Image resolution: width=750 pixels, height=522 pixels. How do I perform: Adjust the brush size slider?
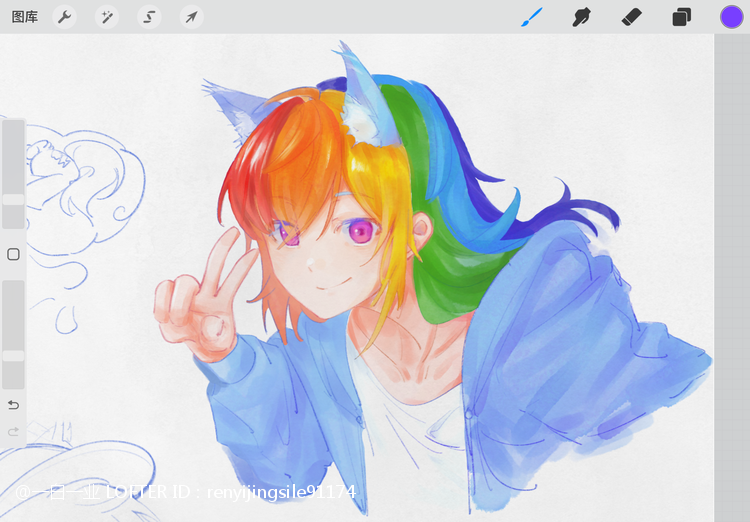click(x=13, y=174)
